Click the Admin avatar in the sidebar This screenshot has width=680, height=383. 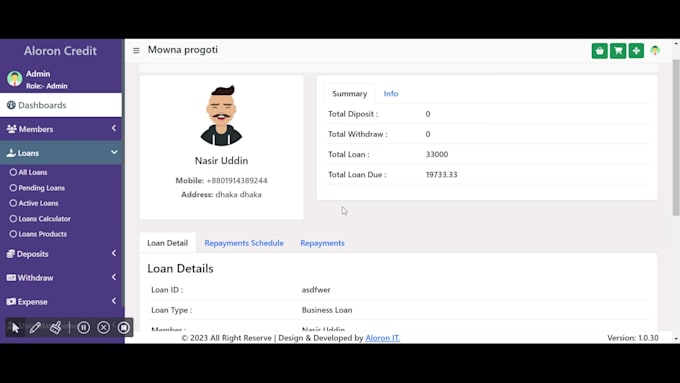pyautogui.click(x=14, y=79)
